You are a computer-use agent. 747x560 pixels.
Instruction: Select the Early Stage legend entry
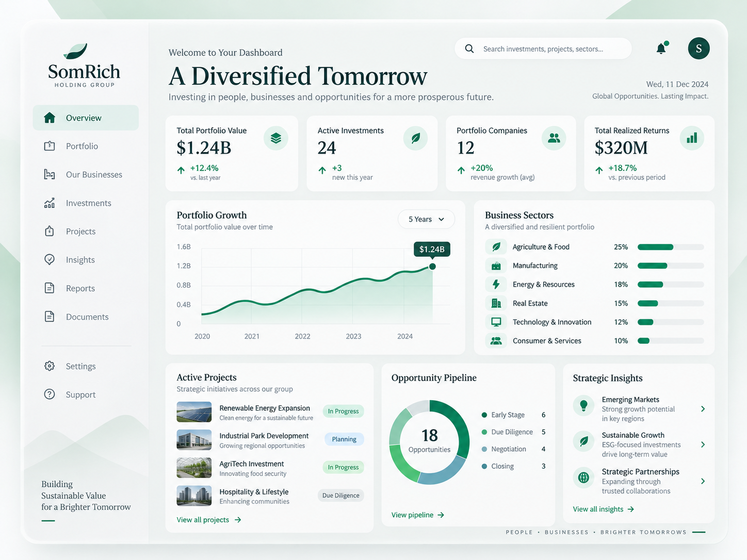[x=513, y=415]
